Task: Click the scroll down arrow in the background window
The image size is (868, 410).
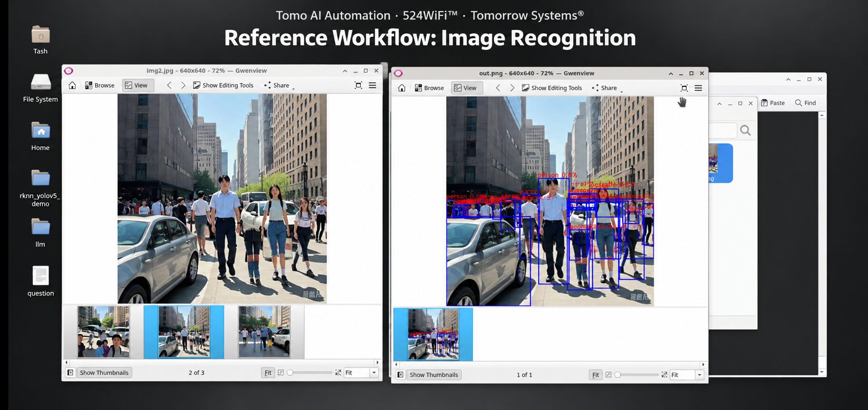Action: point(821,372)
